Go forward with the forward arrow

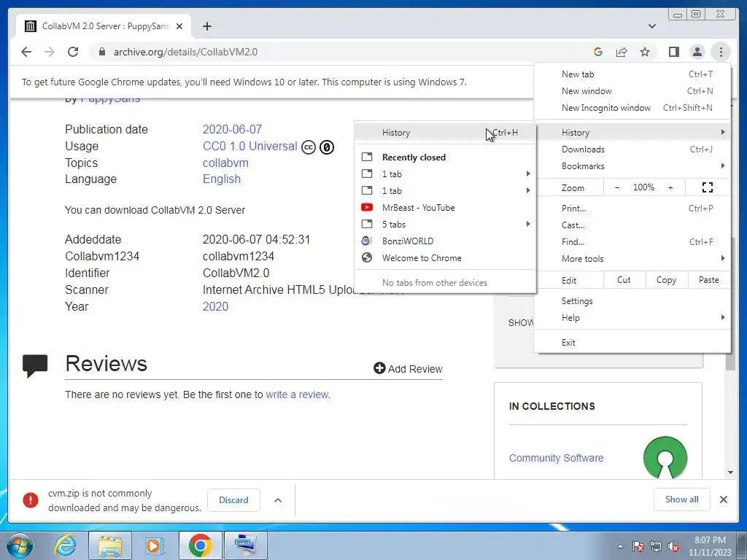(50, 52)
